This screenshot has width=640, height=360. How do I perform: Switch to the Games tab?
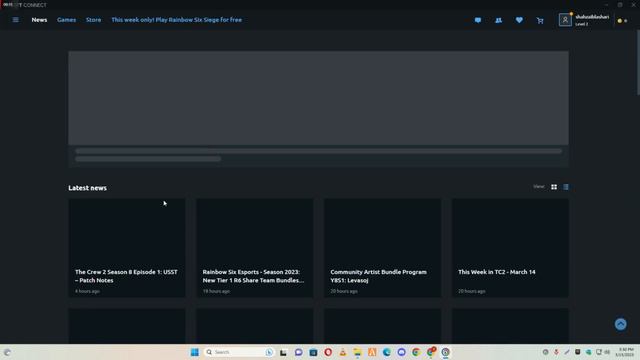coord(66,20)
